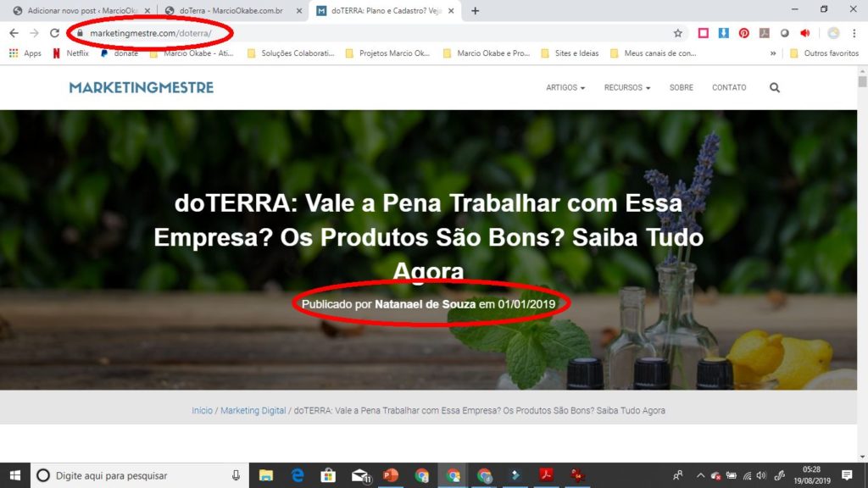Viewport: 868px width, 488px height.
Task: Click the Windows search box on taskbar
Action: tap(140, 475)
